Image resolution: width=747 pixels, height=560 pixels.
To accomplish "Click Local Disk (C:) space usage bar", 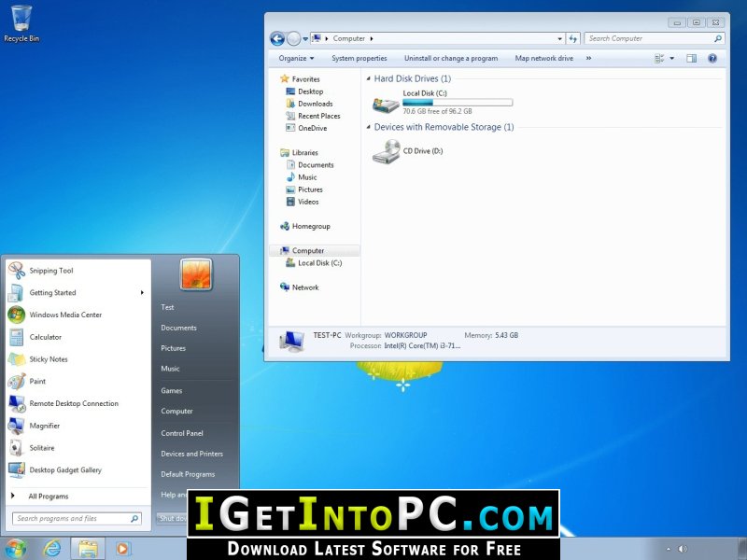I will (x=458, y=103).
